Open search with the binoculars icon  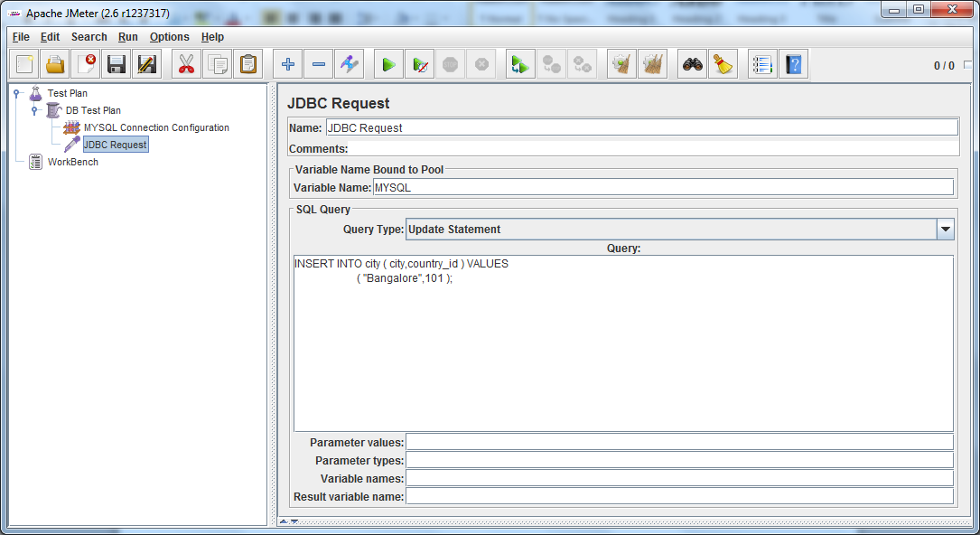point(690,63)
